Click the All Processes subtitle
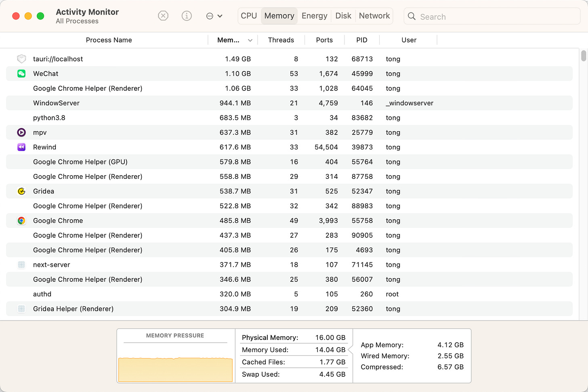 coord(77,21)
